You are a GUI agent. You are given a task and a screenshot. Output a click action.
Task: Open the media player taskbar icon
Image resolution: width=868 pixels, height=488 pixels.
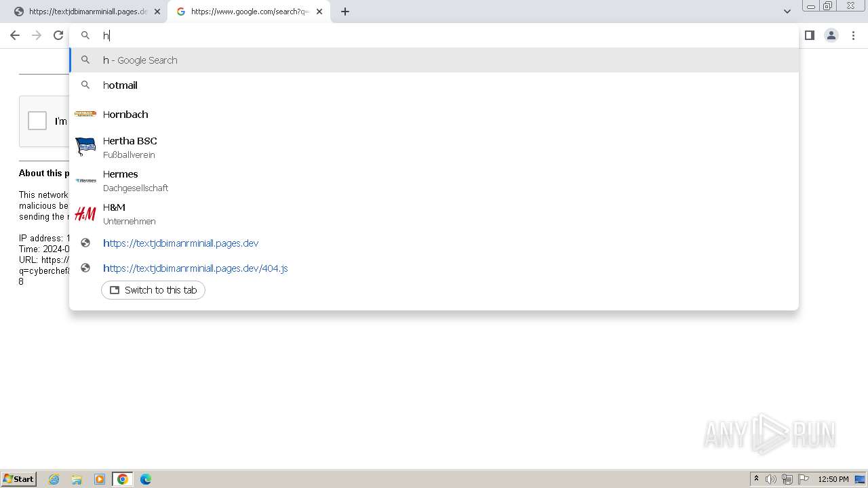tap(100, 479)
